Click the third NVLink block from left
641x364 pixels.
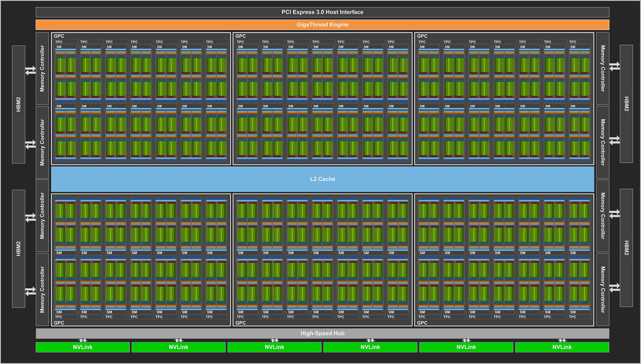(275, 347)
